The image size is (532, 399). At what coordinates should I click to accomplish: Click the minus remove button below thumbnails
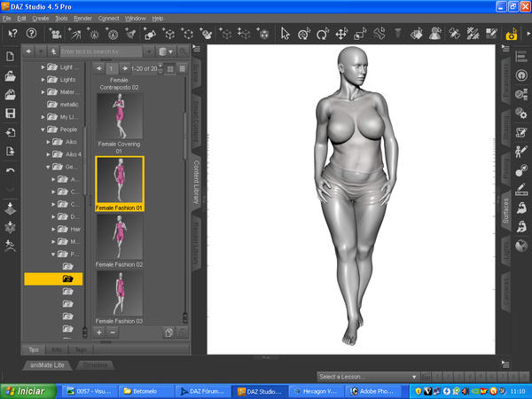click(113, 332)
